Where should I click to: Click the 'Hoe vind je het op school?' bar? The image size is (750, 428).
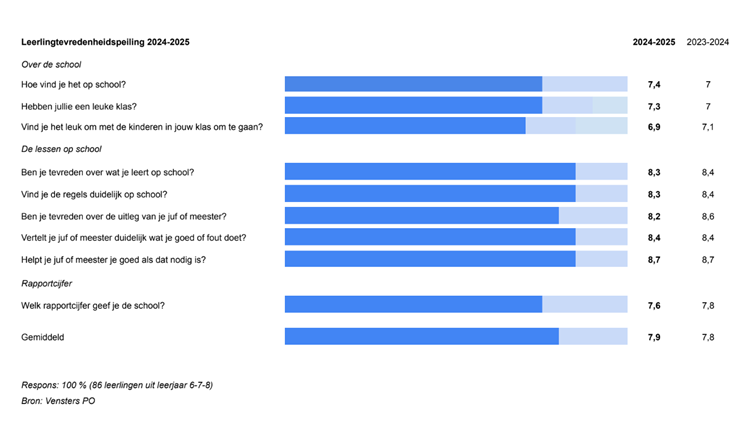456,84
